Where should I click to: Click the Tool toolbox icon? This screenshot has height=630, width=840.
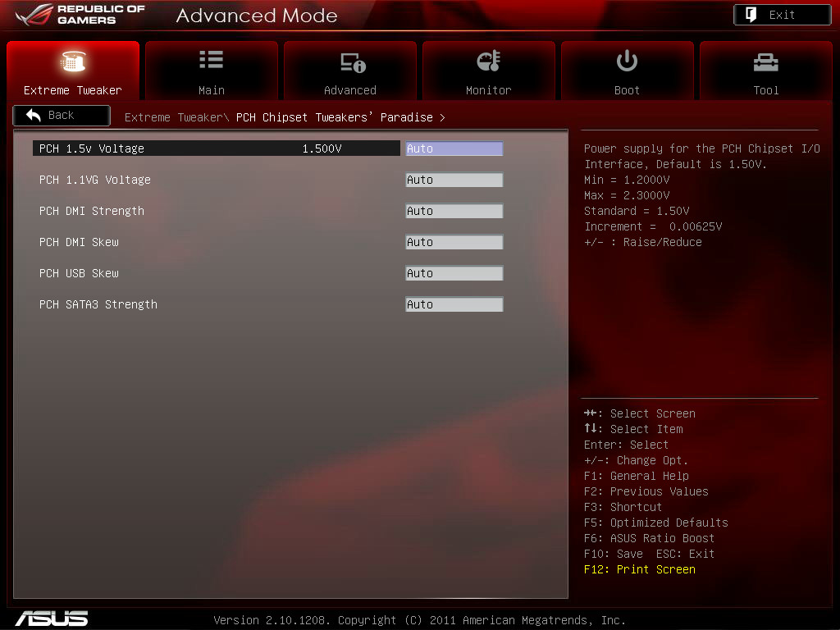coord(765,62)
